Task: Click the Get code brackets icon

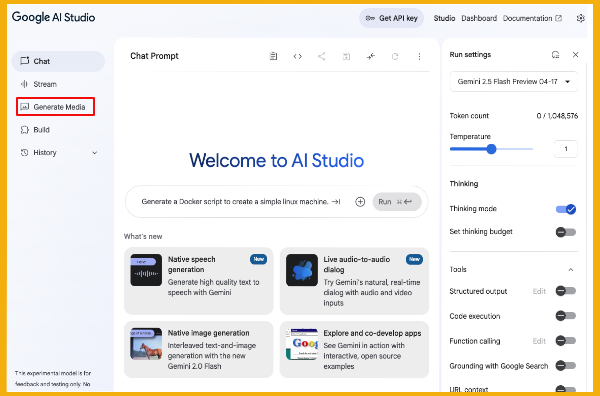Action: click(x=298, y=56)
